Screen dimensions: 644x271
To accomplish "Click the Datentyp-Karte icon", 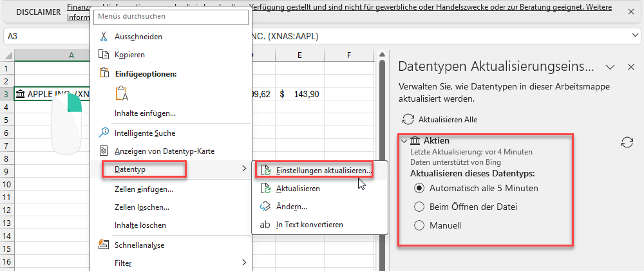I will point(104,151).
